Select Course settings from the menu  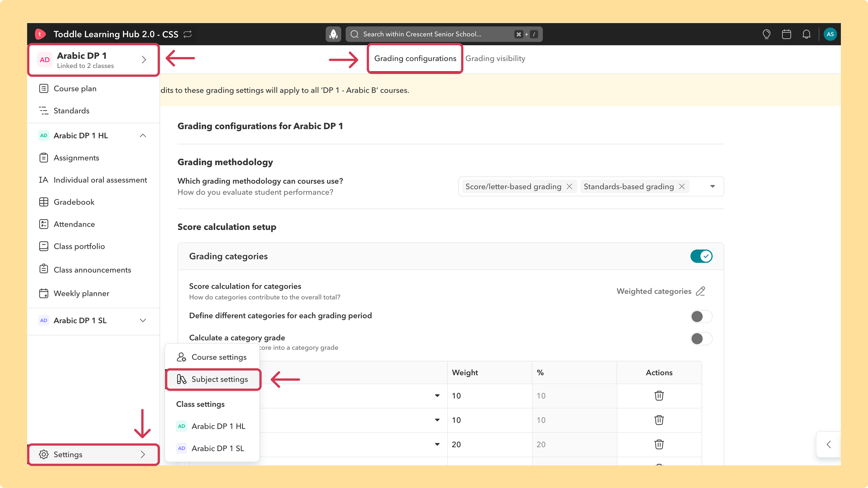tap(212, 357)
